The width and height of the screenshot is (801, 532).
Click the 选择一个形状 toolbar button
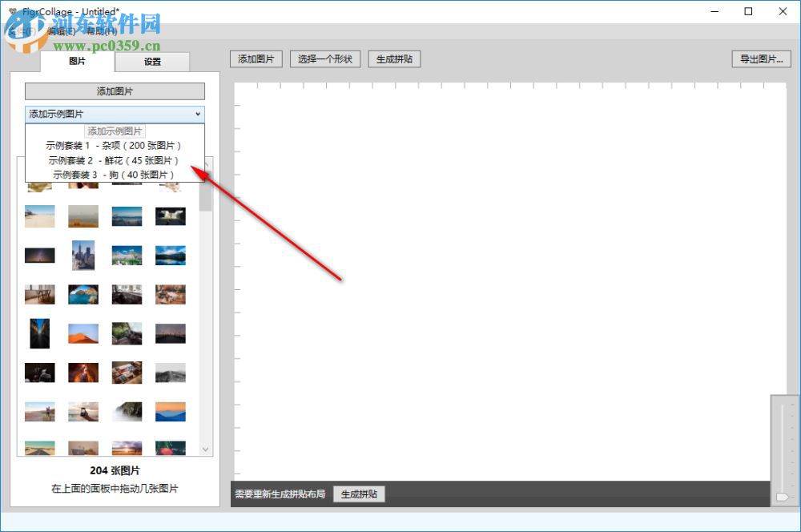pyautogui.click(x=324, y=58)
